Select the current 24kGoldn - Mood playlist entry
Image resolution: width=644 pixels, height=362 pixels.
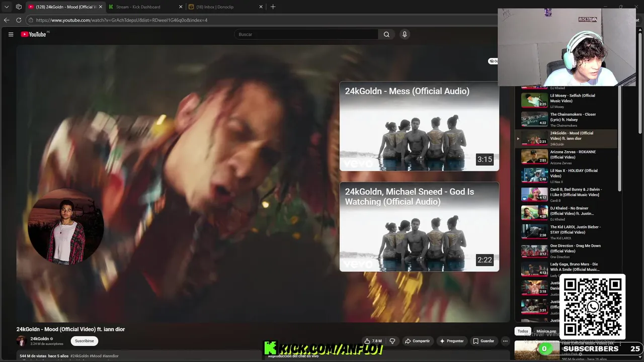[x=566, y=138]
